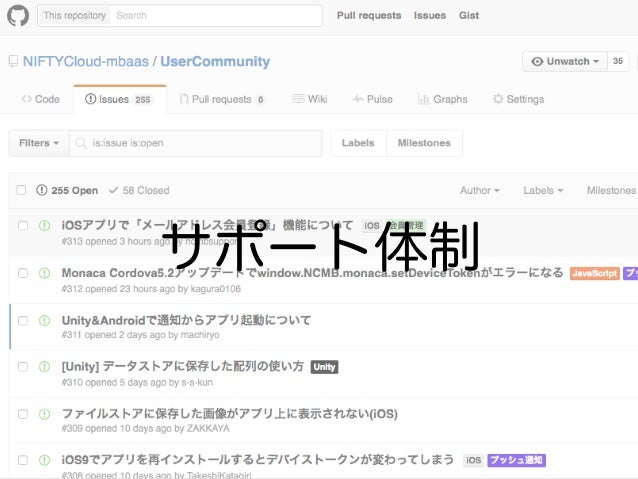Click the eye icon on the Unwatch button
This screenshot has height=479, width=638.
pyautogui.click(x=537, y=61)
